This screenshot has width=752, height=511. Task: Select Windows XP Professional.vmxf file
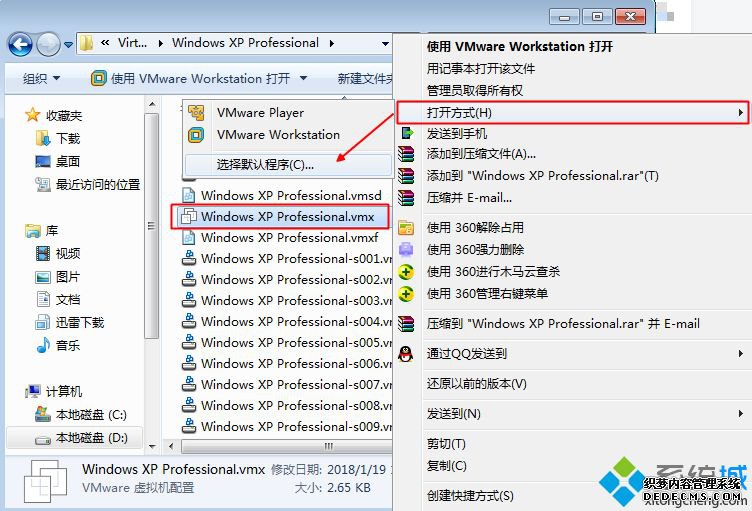pos(281,238)
